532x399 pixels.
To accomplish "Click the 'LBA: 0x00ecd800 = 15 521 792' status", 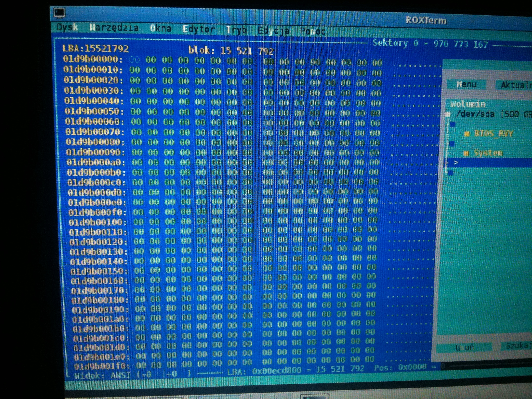I will (296, 370).
